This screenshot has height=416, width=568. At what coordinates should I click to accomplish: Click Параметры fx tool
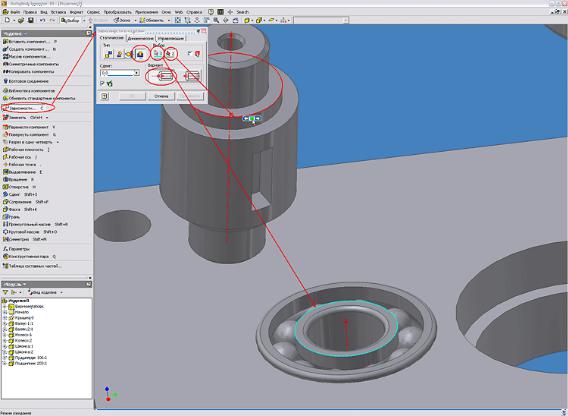coord(16,249)
